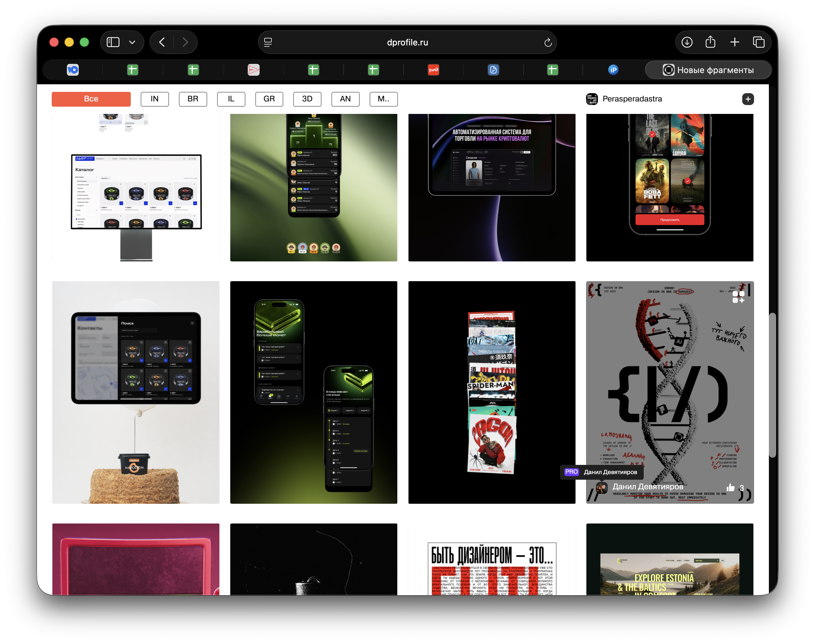Image resolution: width=815 pixels, height=644 pixels.
Task: Switch to the iP pinned tab
Action: click(613, 70)
